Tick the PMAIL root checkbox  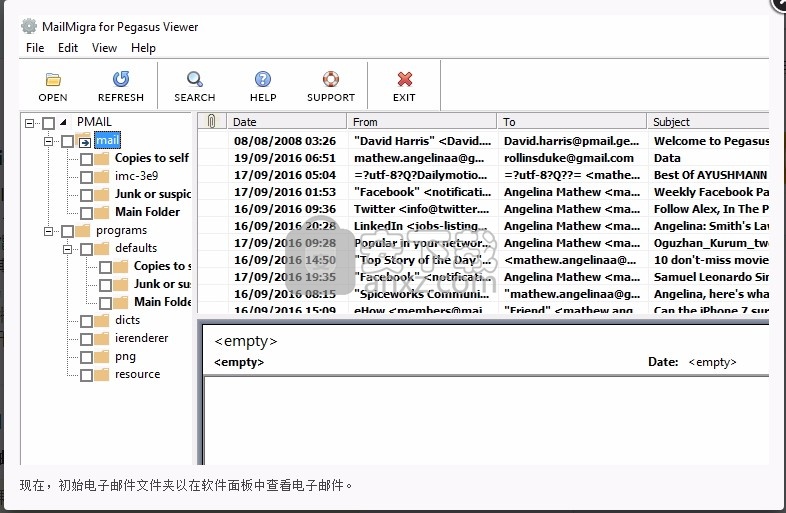pyautogui.click(x=49, y=123)
